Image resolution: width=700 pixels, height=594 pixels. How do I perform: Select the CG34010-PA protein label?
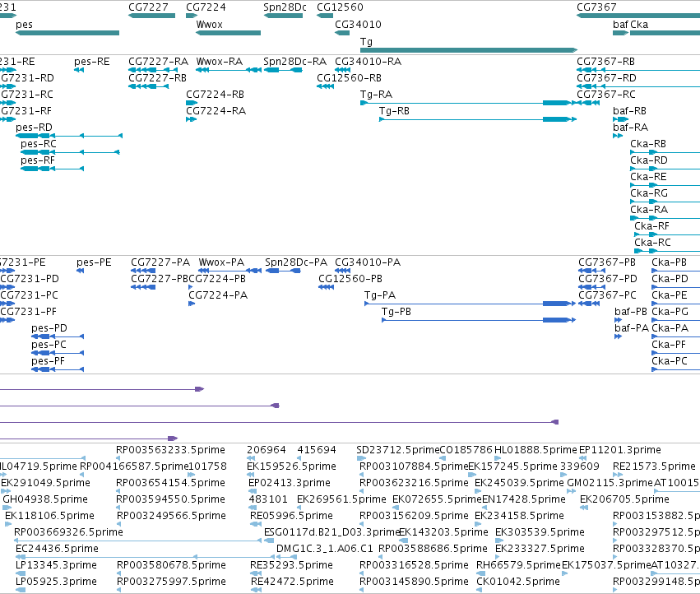coord(368,262)
